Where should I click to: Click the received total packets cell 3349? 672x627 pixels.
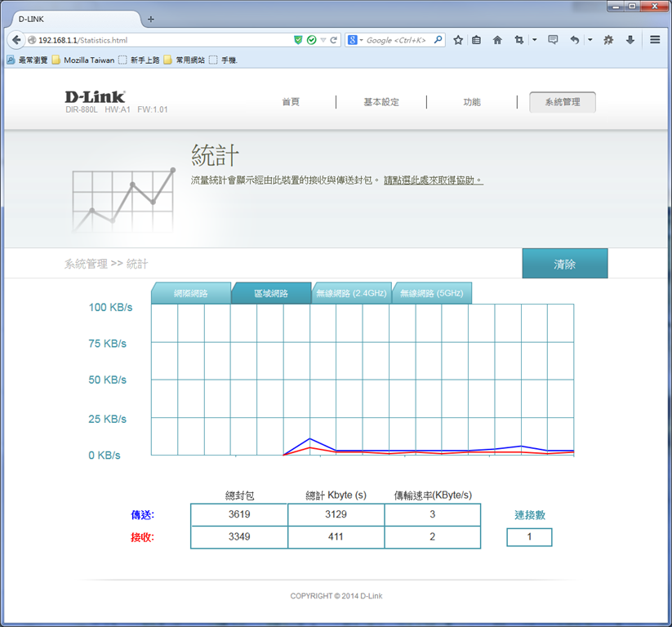click(x=239, y=537)
